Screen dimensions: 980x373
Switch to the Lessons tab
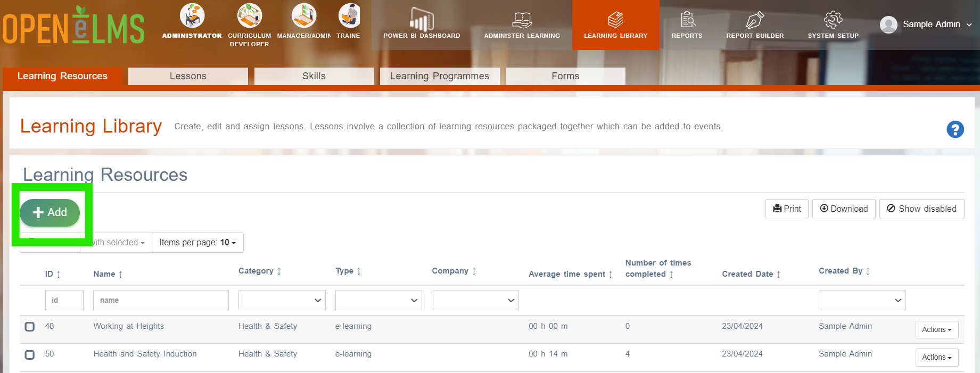(188, 76)
